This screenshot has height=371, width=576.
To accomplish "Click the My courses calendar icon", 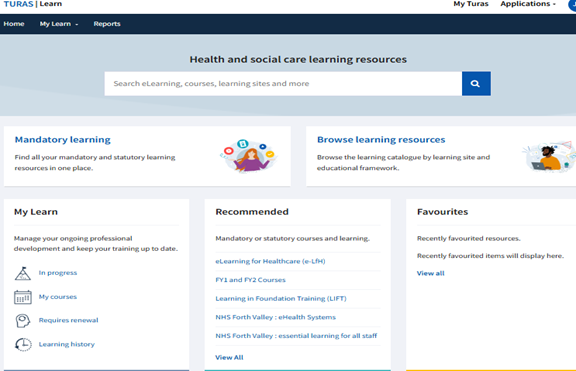I will pos(23,297).
